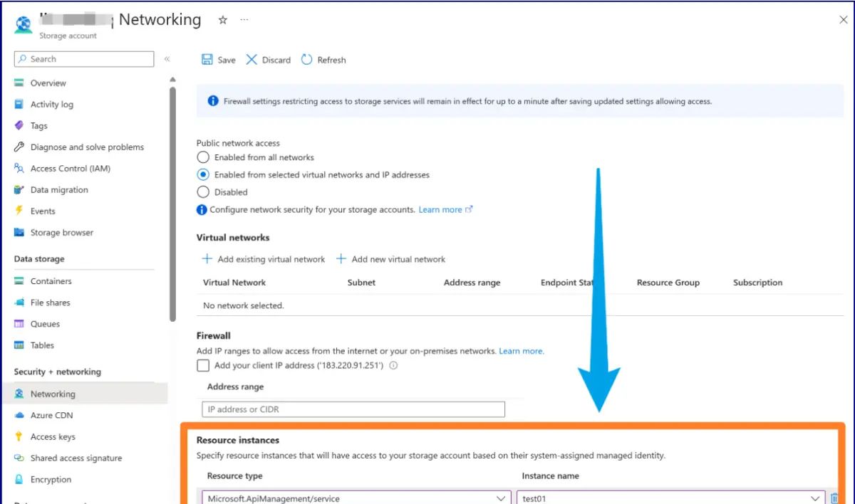Image resolution: width=855 pixels, height=504 pixels.
Task: Expand the Instance name test01 dropdown
Action: [x=815, y=498]
